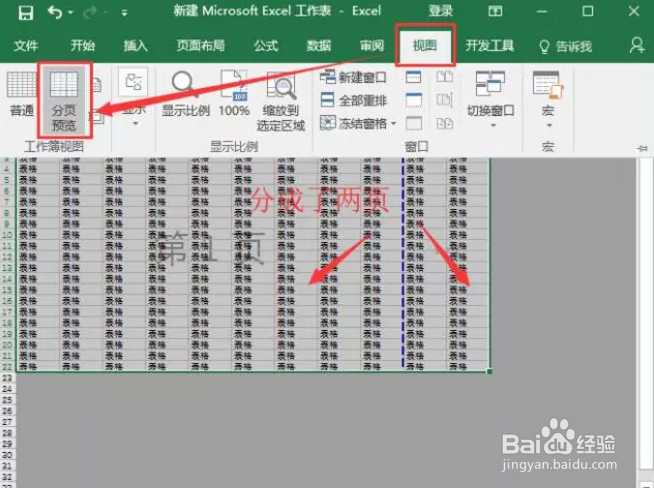Click 登录 to sign in
Screen dimensions: 654x488
coord(440,11)
